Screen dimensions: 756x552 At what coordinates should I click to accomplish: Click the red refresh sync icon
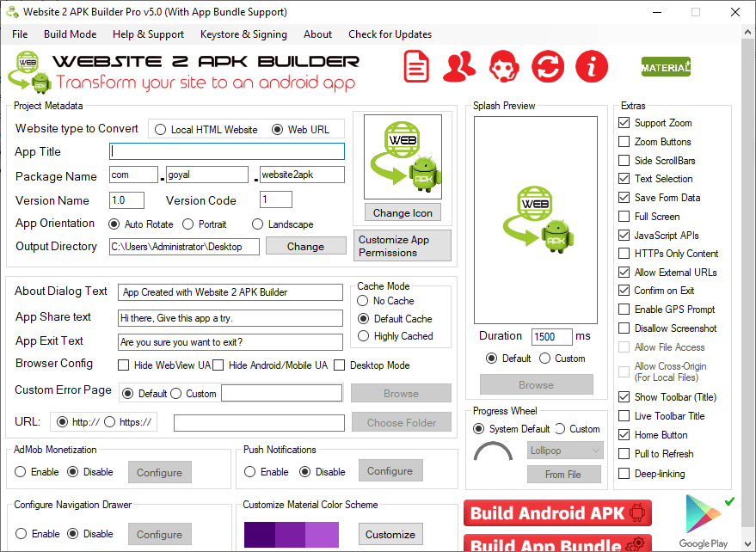pos(548,66)
